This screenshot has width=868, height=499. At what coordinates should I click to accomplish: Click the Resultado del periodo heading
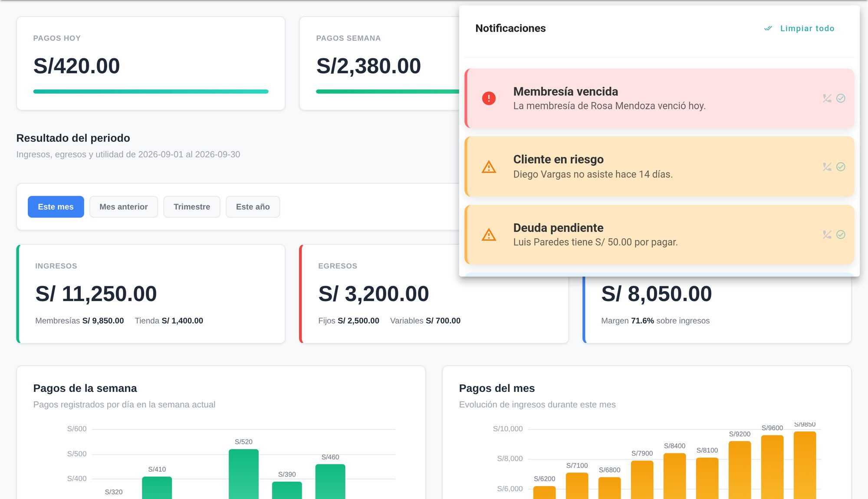point(73,138)
